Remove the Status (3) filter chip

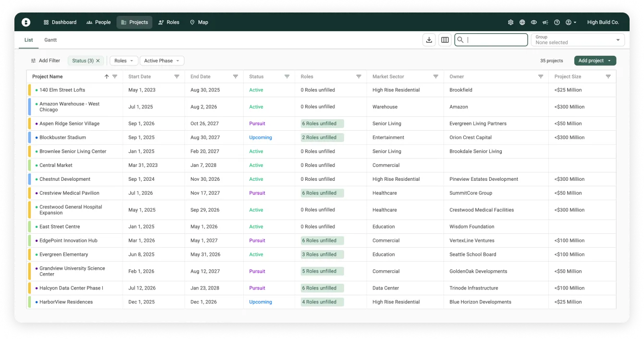click(x=98, y=61)
